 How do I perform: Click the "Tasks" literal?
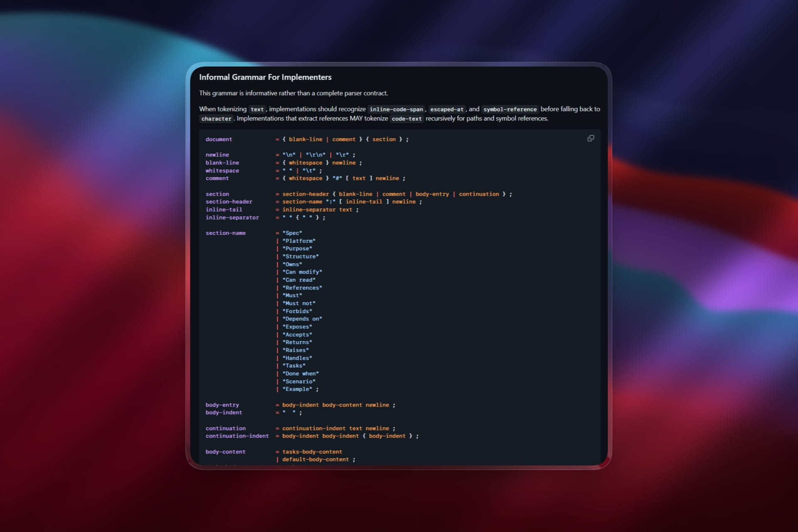click(294, 366)
